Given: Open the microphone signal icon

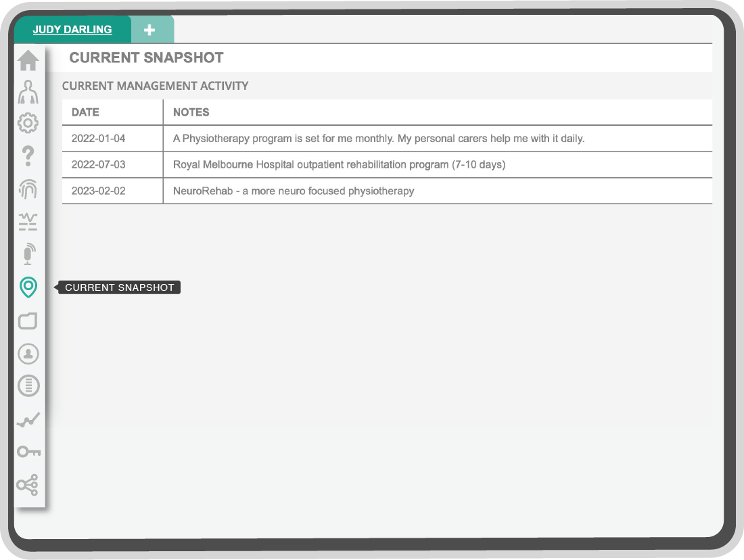Looking at the screenshot, I should click(28, 254).
